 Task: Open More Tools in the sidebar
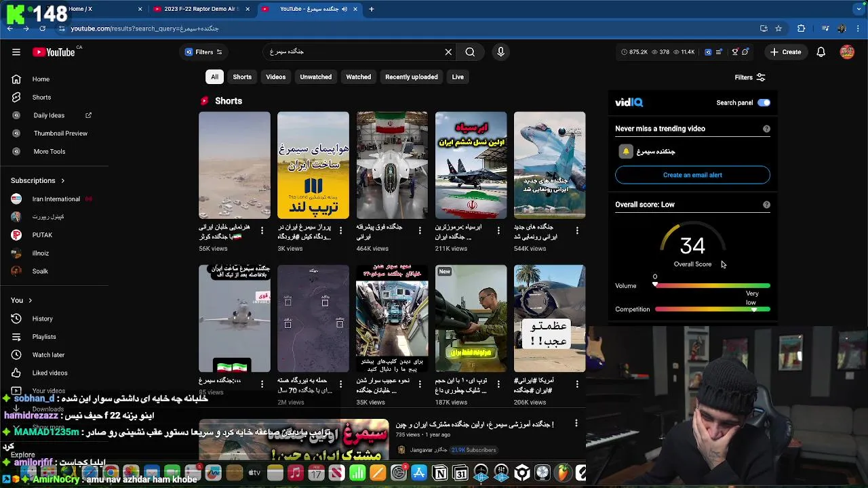[49, 152]
